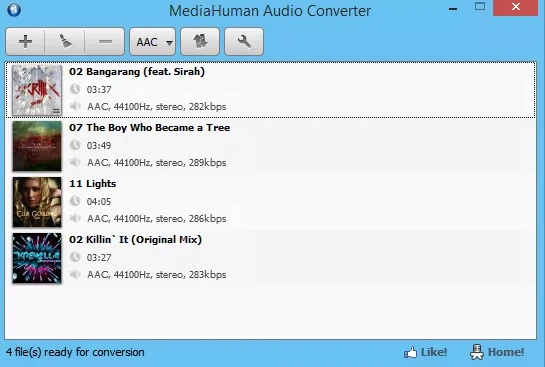Click the clock icon next to 03:37
The height and width of the screenshot is (367, 545).
click(x=75, y=89)
